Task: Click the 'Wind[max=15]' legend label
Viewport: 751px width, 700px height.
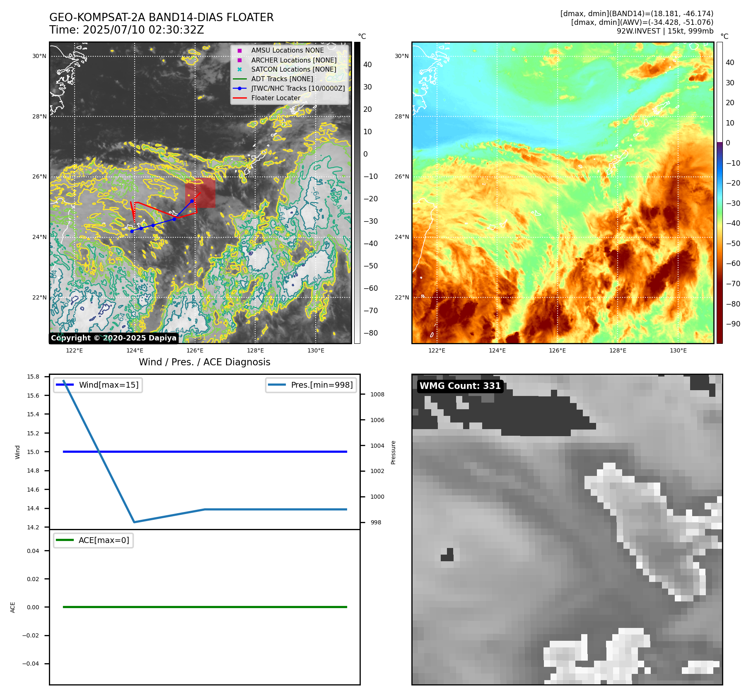Action: coord(109,385)
